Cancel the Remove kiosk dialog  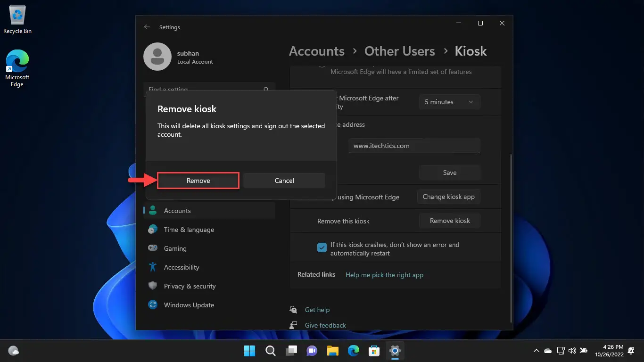coord(284,181)
